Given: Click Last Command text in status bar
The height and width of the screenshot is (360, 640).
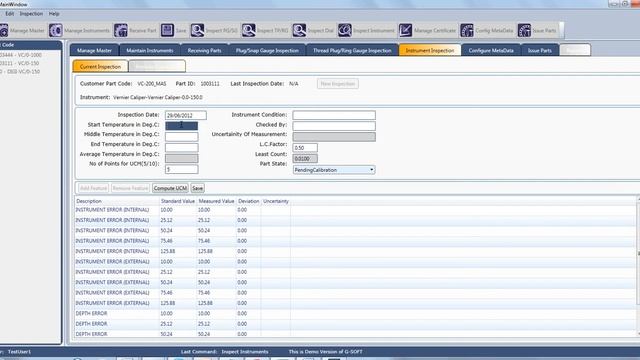Looking at the screenshot, I should point(199,351).
